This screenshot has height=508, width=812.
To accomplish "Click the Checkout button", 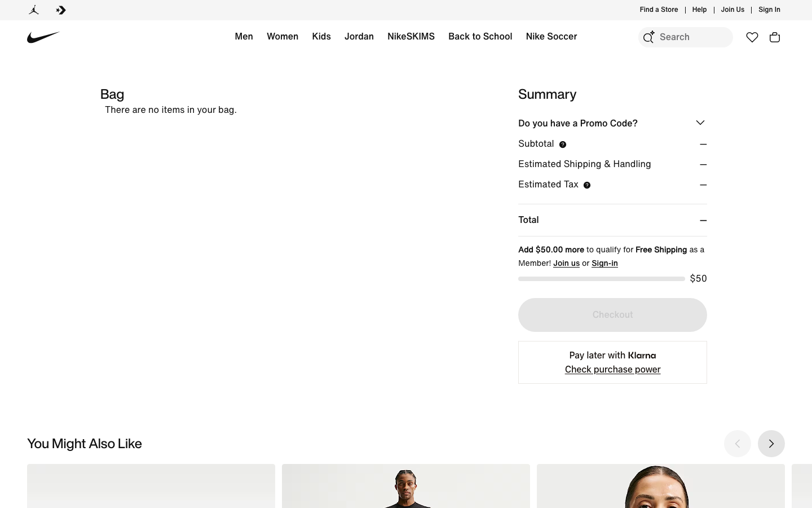I will (612, 315).
